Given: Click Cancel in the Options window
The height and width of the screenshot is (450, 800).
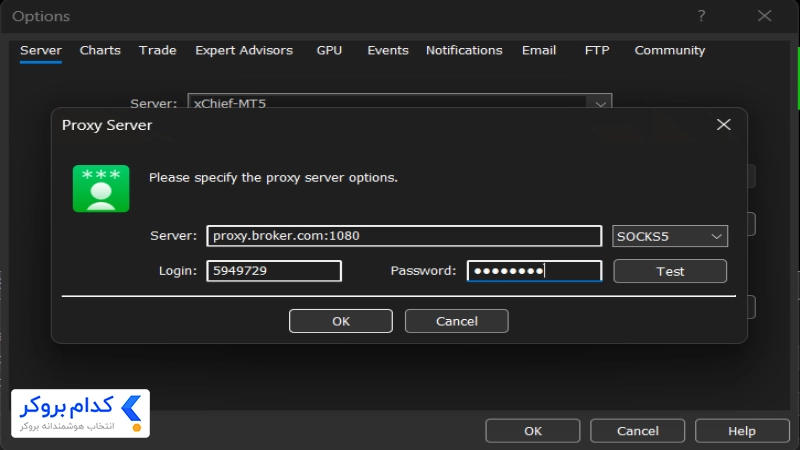Looking at the screenshot, I should click(638, 431).
